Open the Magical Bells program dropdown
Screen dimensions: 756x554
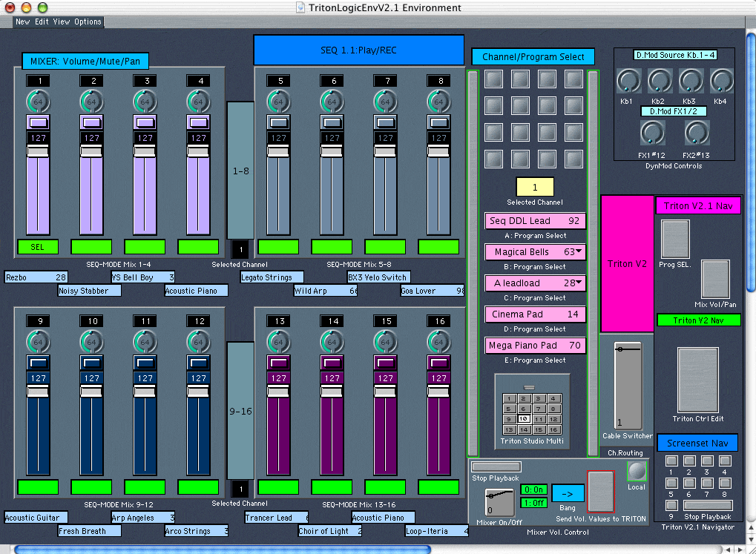click(536, 252)
